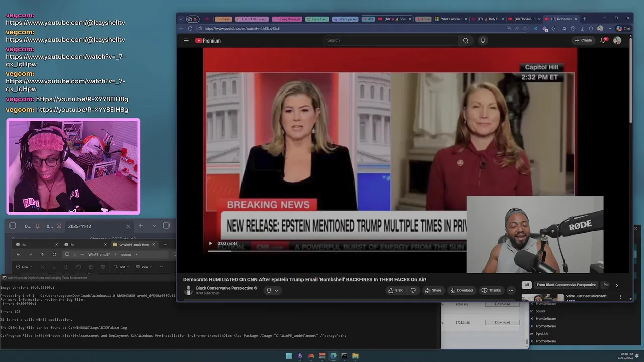Open Sort dropdown in File Explorer
Viewport: 644px width, 362px height.
pos(122,267)
